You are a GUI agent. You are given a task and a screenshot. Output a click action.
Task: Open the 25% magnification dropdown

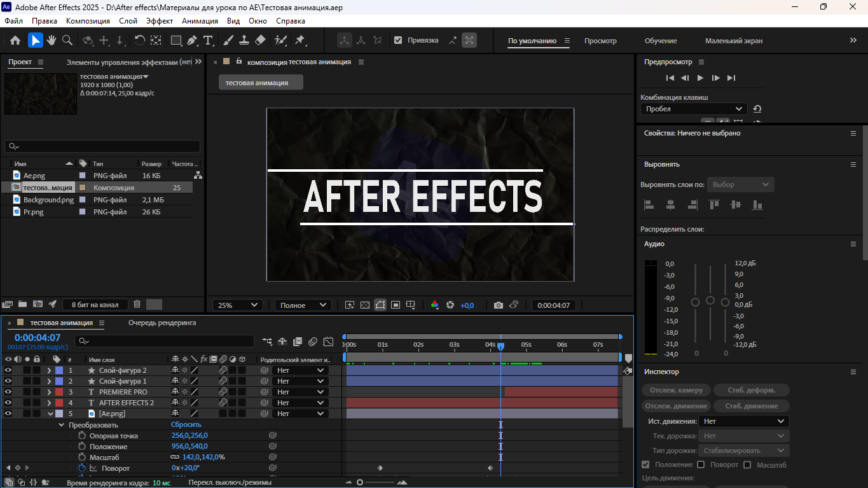237,305
